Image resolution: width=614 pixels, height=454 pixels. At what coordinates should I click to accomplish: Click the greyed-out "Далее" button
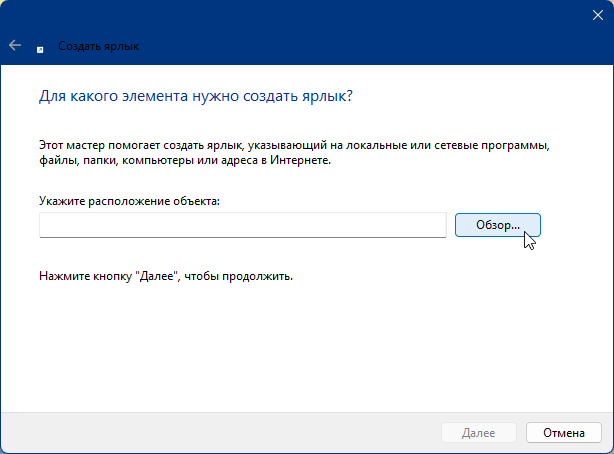pyautogui.click(x=479, y=432)
